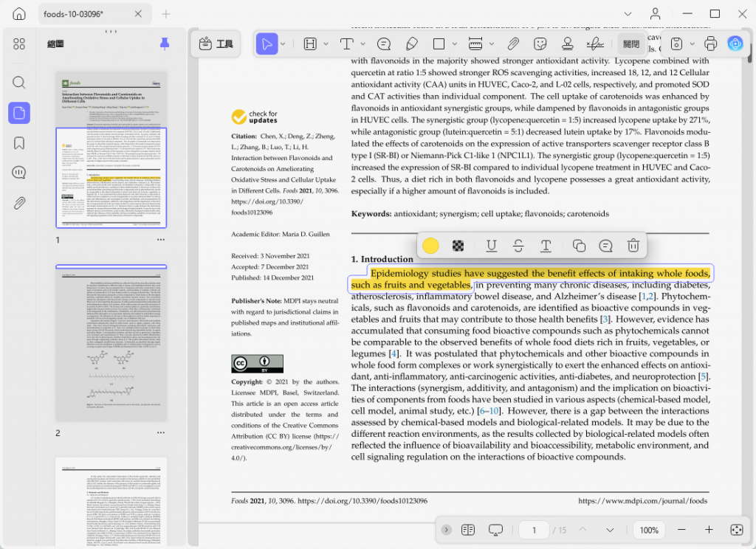The height and width of the screenshot is (549, 756).
Task: Open the AI assistant icon
Action: tap(735, 44)
